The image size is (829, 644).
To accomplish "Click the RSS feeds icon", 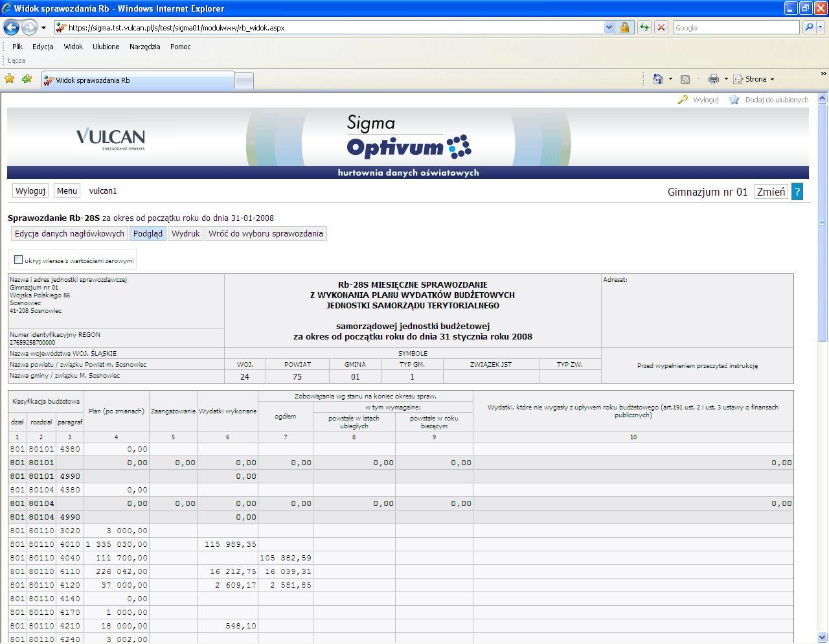I will 685,79.
